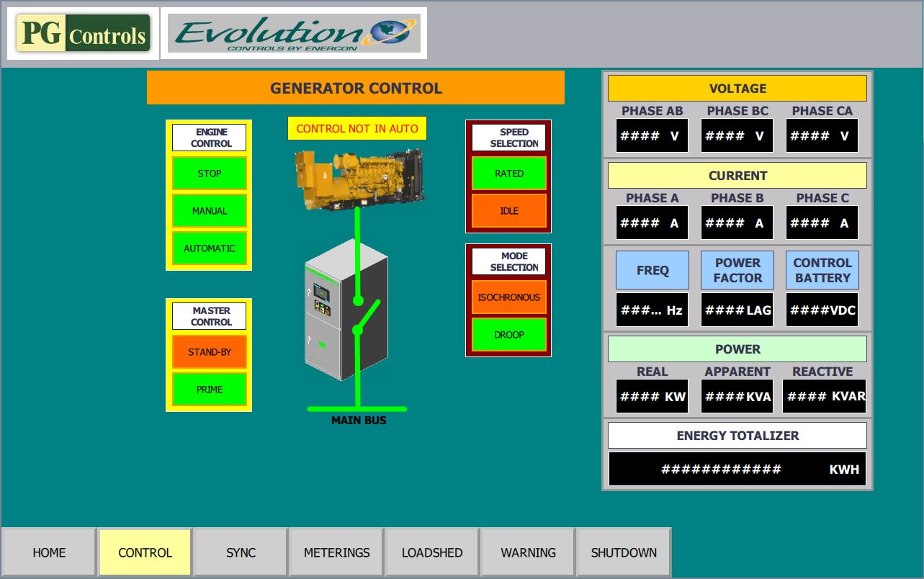Click the frequency Hz readout
924x579 pixels.
[652, 310]
